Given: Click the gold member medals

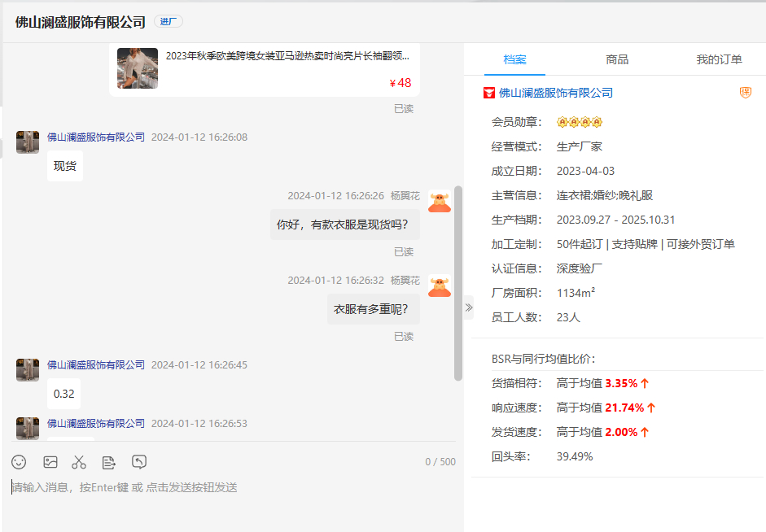Looking at the screenshot, I should tap(579, 123).
